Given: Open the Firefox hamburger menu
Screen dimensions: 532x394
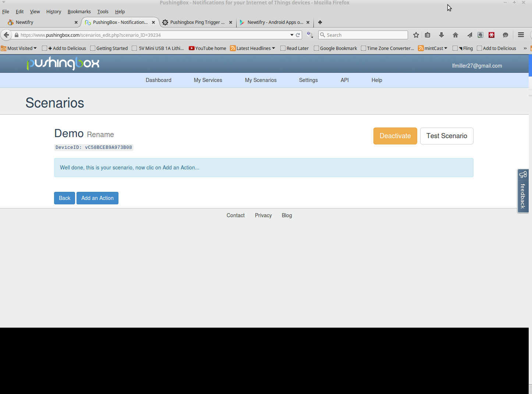Looking at the screenshot, I should [x=521, y=35].
